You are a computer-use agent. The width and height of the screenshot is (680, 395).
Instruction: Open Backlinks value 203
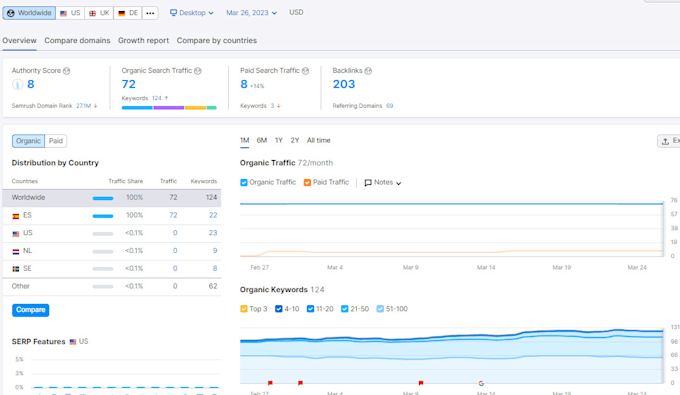coord(344,84)
